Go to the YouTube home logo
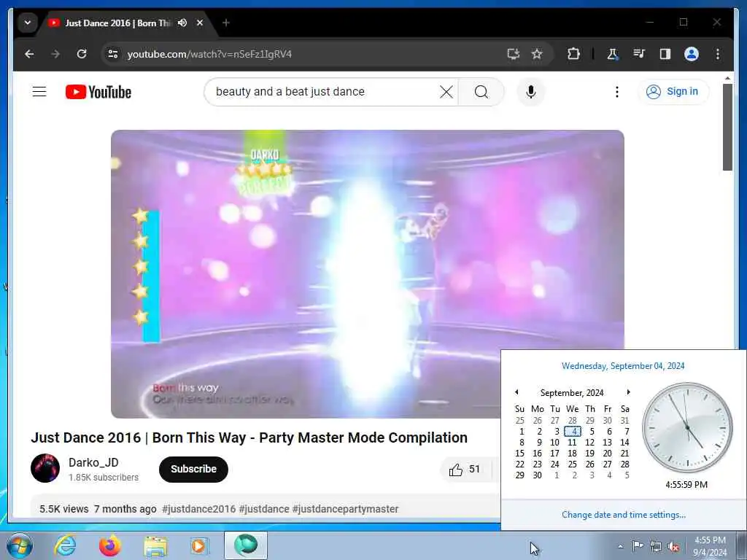This screenshot has height=560, width=747. 98,92
